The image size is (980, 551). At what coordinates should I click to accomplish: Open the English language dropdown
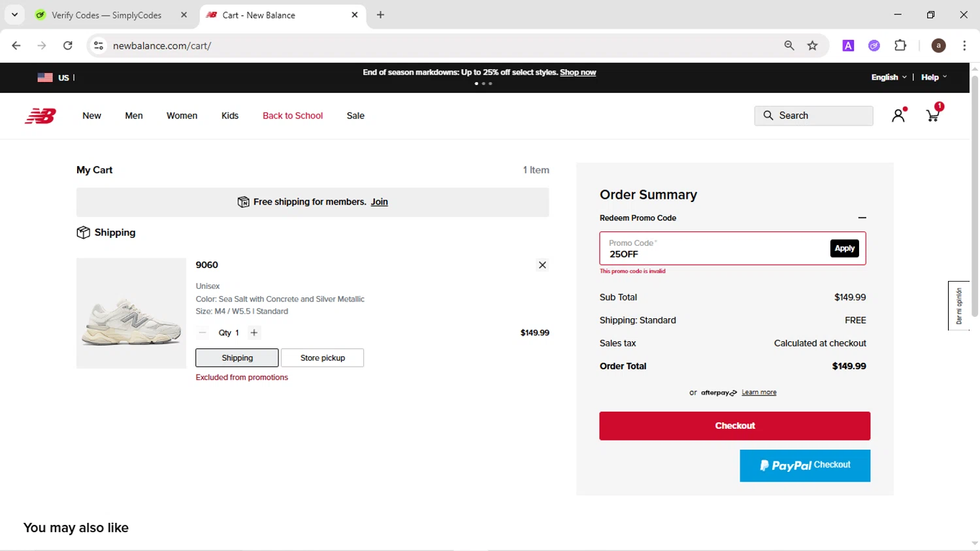pyautogui.click(x=889, y=77)
